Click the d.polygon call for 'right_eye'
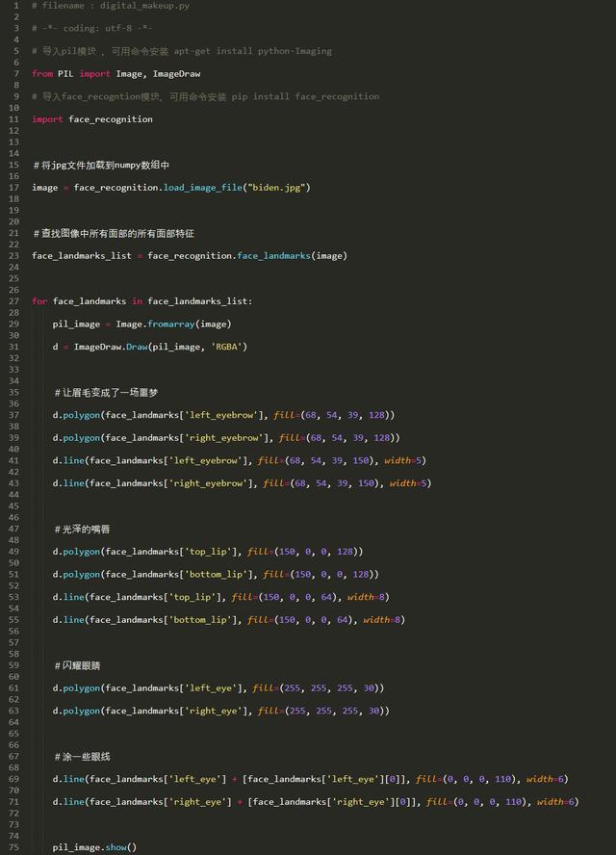 coord(220,712)
